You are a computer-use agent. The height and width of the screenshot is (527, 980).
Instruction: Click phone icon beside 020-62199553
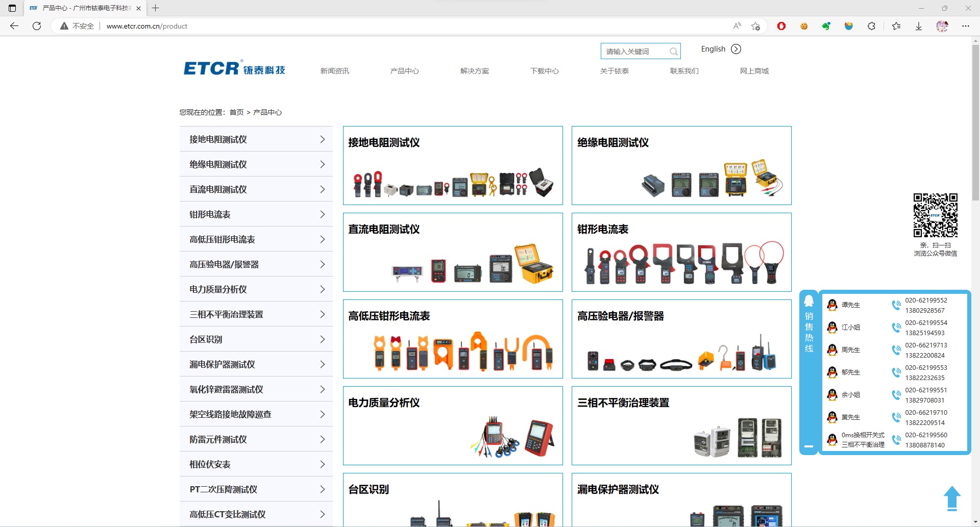coord(896,372)
